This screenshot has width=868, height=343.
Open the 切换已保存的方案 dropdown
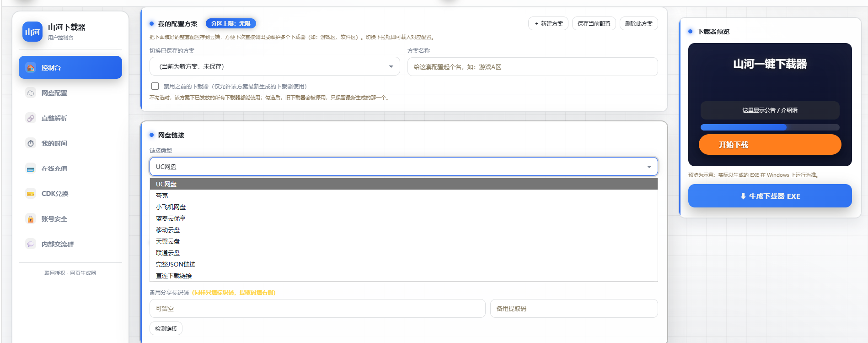pos(275,66)
